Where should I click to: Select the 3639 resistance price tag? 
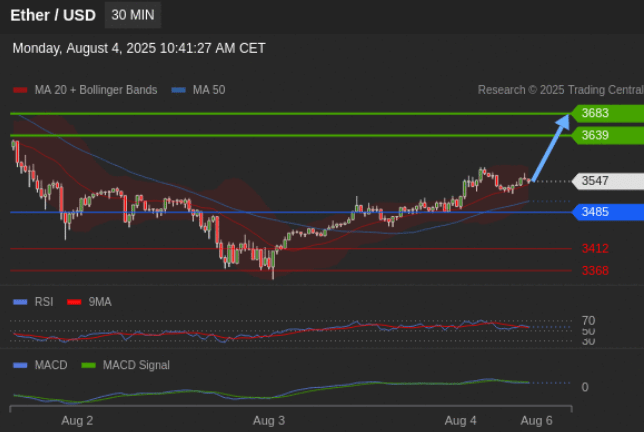608,136
